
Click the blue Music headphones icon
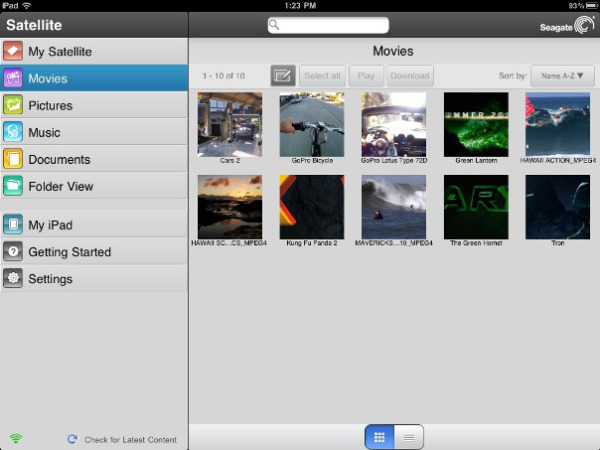pos(13,132)
